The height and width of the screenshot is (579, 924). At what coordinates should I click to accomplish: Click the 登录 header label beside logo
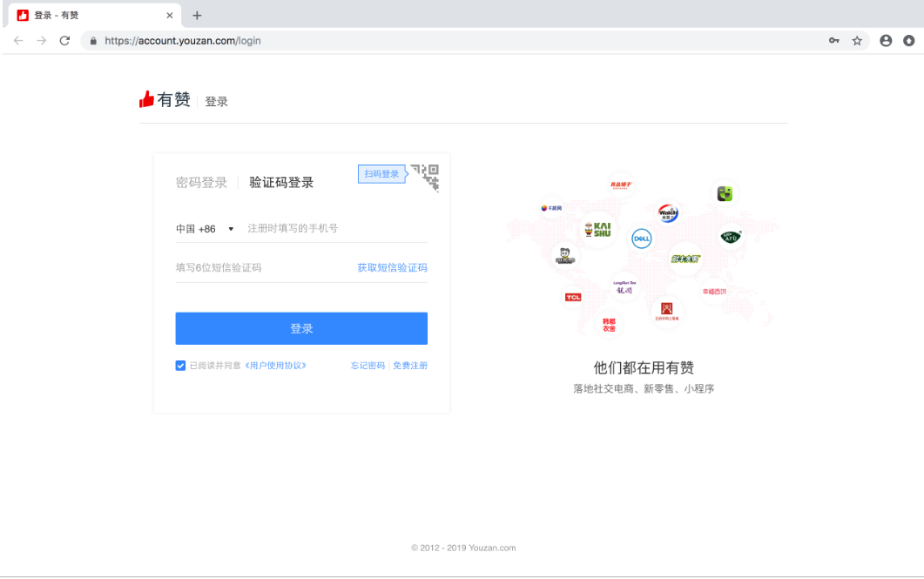216,101
